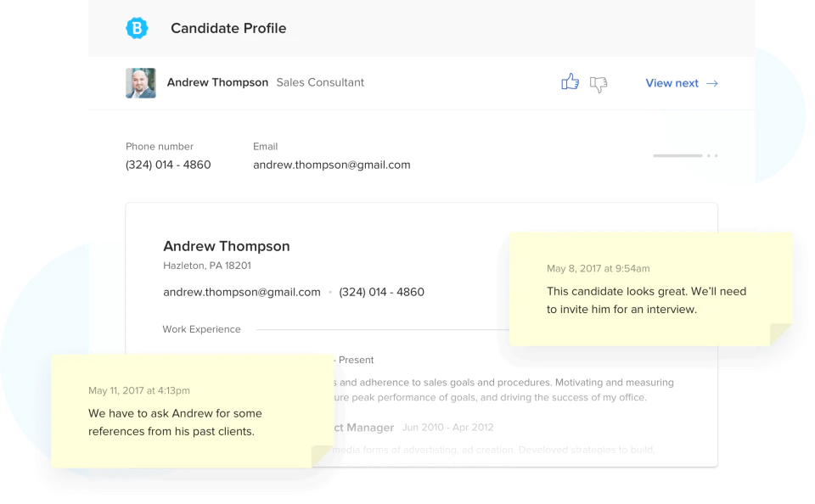Select the first small pagination dot

coord(709,155)
